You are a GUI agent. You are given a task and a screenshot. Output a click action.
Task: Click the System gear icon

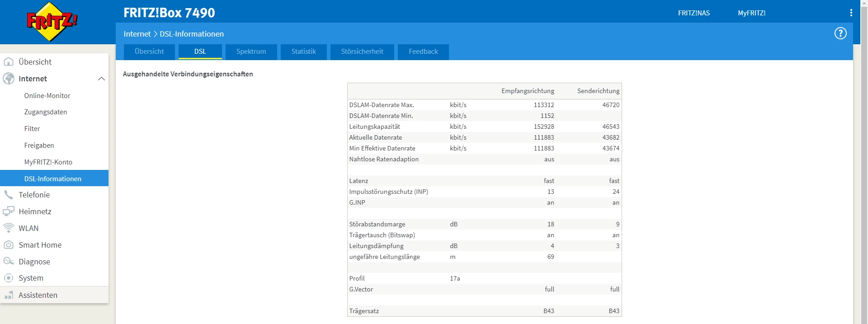[9, 278]
